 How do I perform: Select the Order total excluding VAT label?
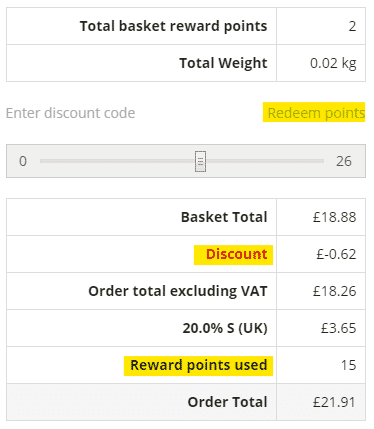(178, 291)
